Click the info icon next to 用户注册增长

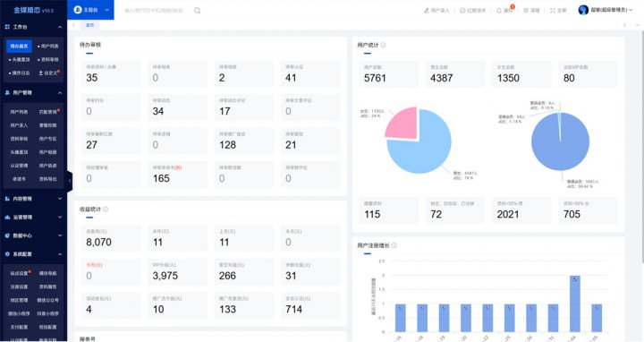coord(394,245)
